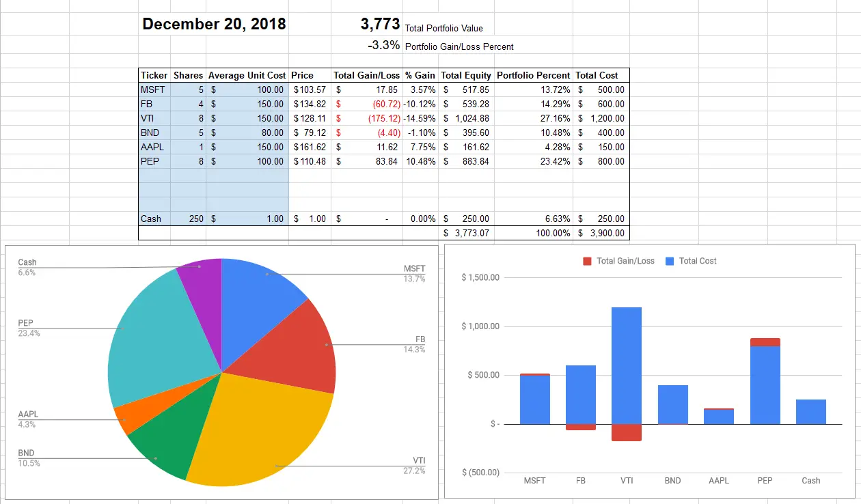
Task: Click the VTI total cost cell 1,200.00
Action: tap(601, 118)
